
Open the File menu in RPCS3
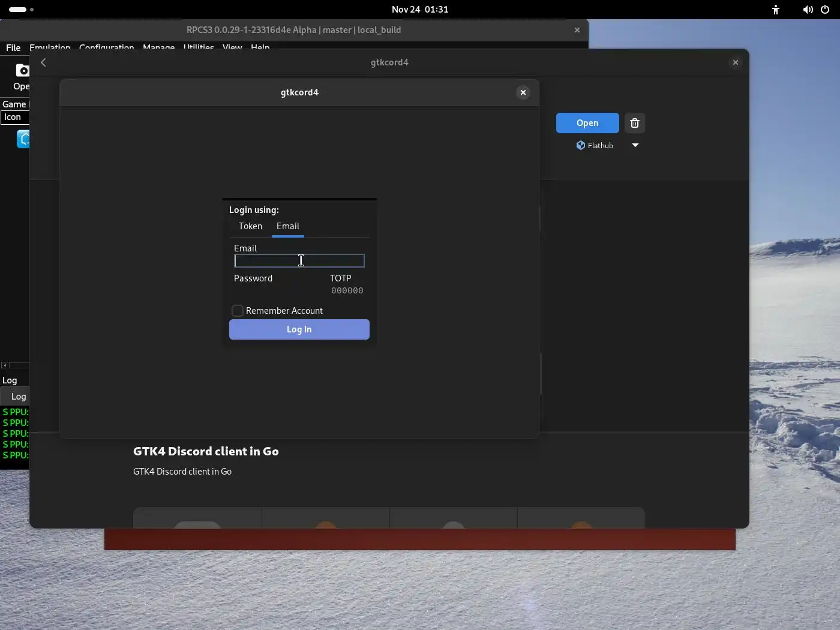13,47
